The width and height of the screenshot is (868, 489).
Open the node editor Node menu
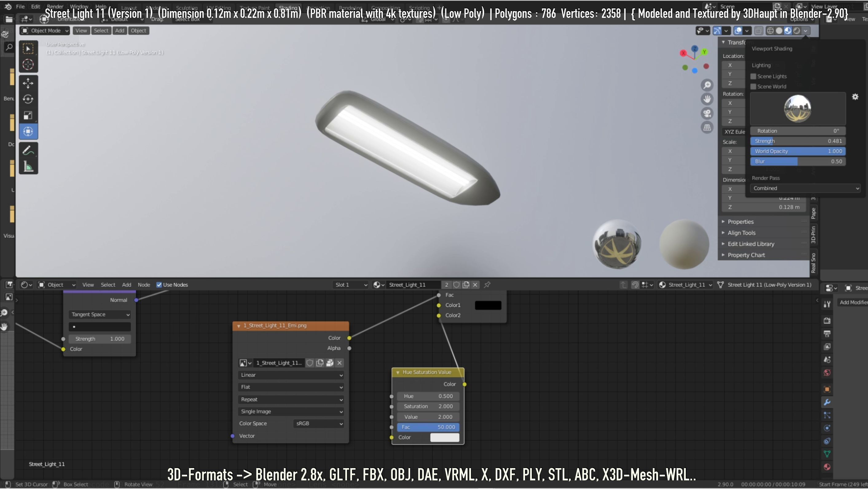(x=144, y=285)
